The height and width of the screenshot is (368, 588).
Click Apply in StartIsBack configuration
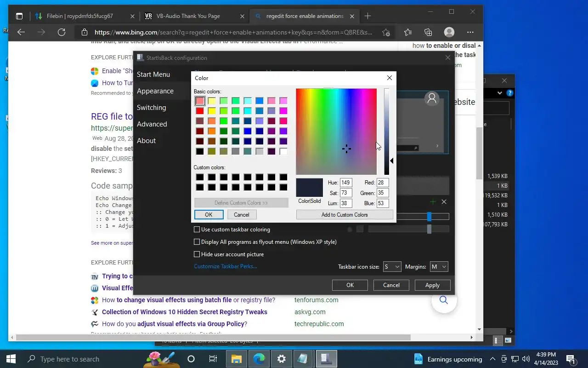[432, 285]
